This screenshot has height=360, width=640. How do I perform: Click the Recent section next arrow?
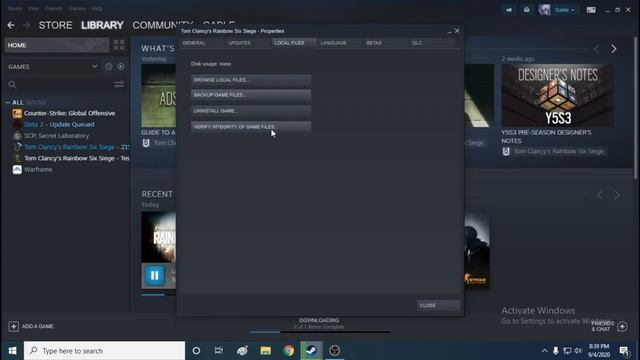[x=617, y=195]
